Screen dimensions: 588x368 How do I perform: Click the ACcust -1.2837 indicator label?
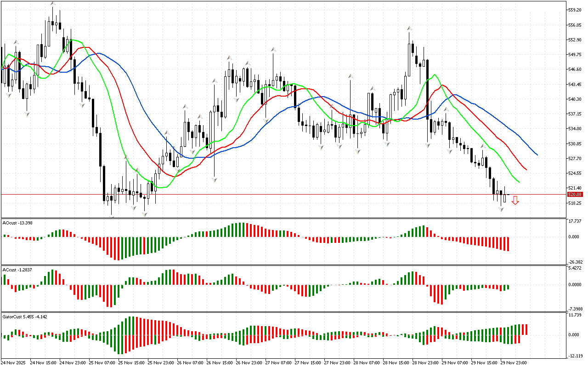click(17, 270)
